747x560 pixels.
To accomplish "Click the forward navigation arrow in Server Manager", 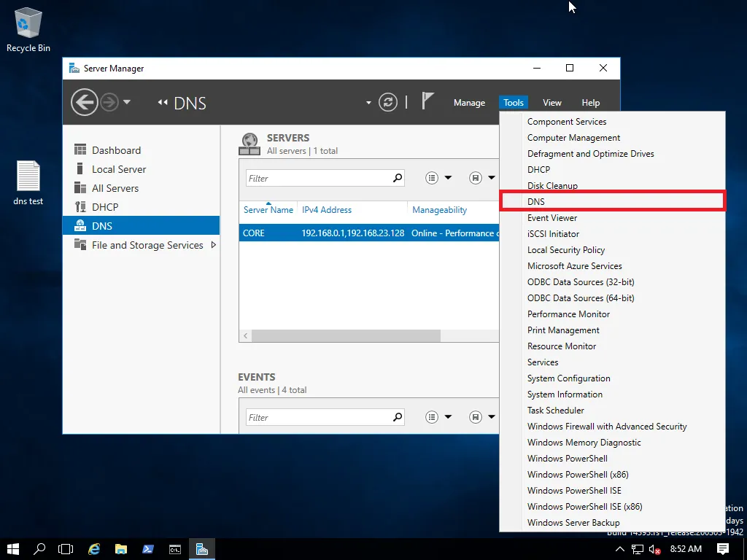I will [109, 102].
